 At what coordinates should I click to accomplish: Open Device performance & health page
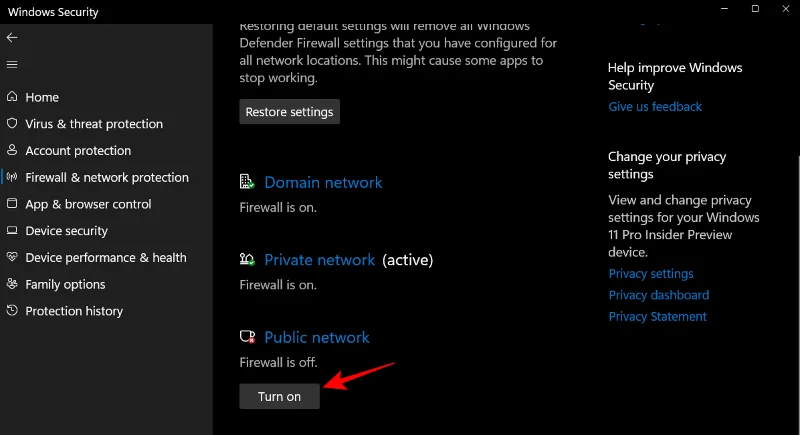[106, 258]
